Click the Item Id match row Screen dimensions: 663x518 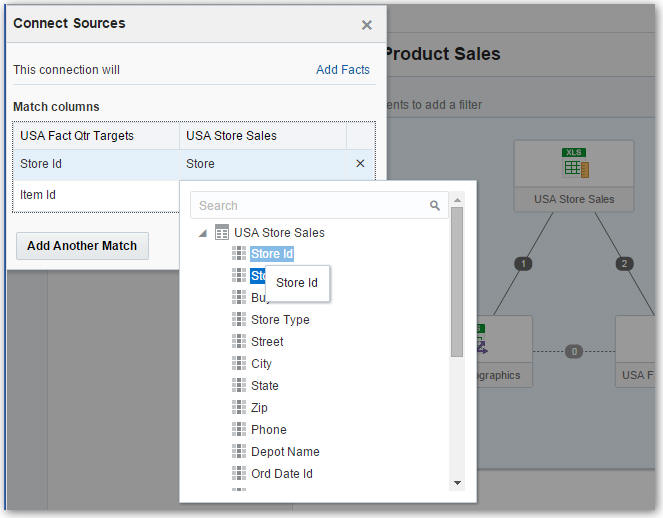tap(38, 194)
